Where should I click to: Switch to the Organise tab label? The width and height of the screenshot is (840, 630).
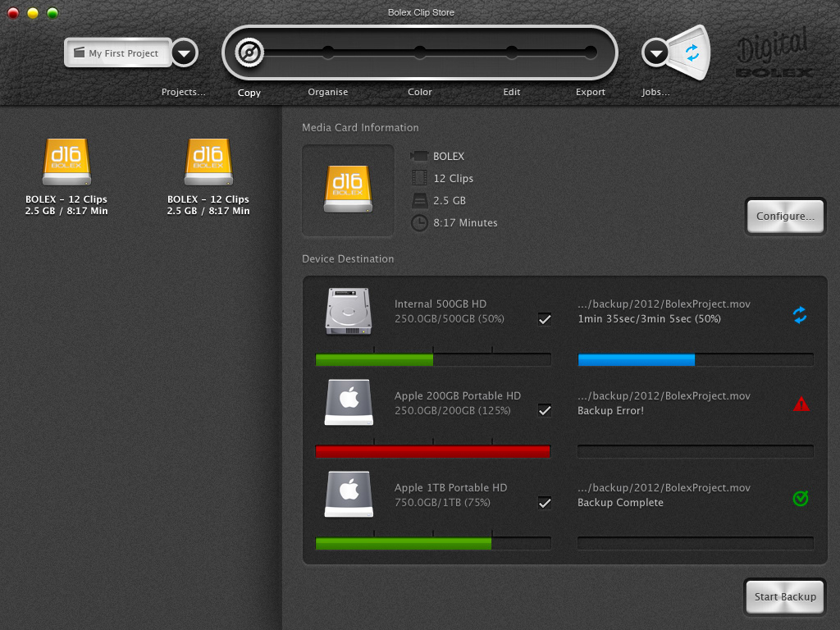click(x=328, y=92)
